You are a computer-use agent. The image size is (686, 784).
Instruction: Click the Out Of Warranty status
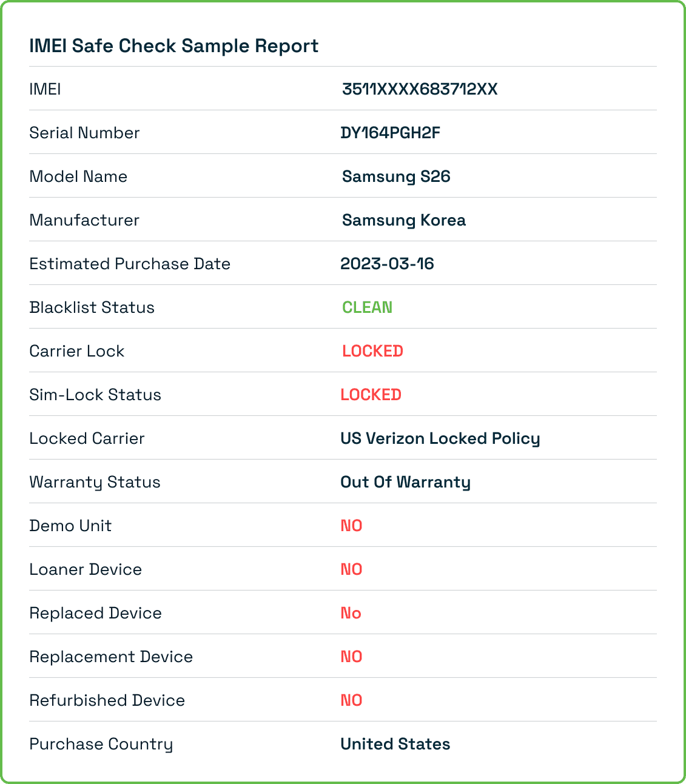click(x=405, y=482)
